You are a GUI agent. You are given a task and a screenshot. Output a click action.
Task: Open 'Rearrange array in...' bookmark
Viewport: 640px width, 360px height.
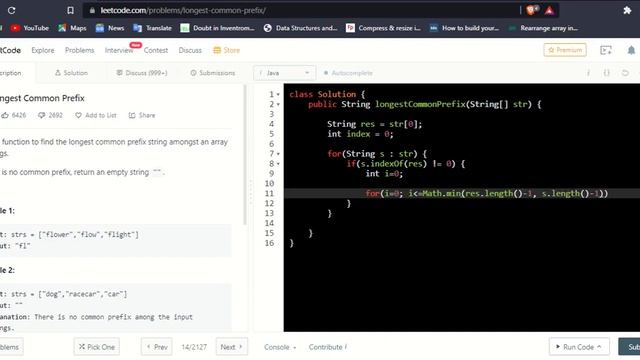pos(543,28)
